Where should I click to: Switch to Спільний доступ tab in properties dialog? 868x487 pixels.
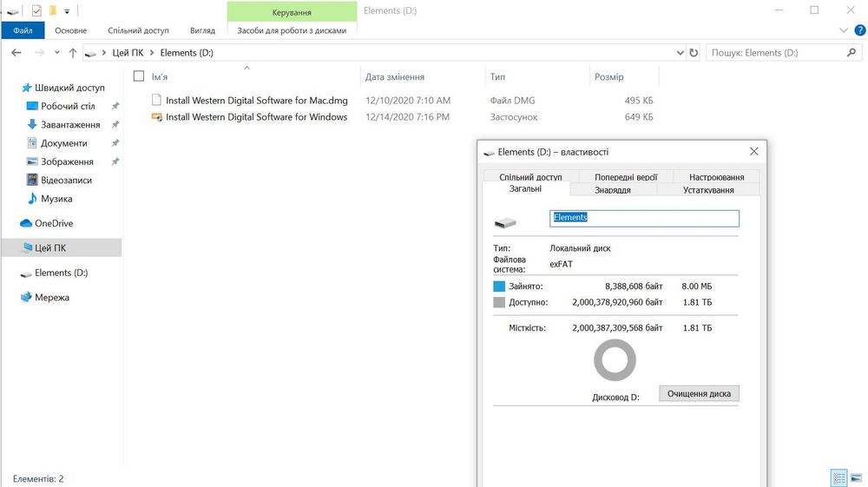(x=530, y=176)
